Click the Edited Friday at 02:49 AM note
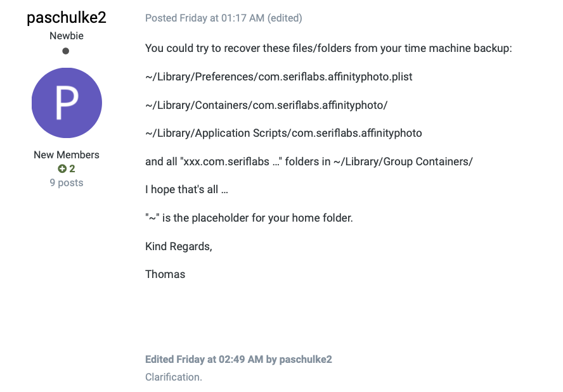Image resolution: width=563 pixels, height=392 pixels. [238, 359]
